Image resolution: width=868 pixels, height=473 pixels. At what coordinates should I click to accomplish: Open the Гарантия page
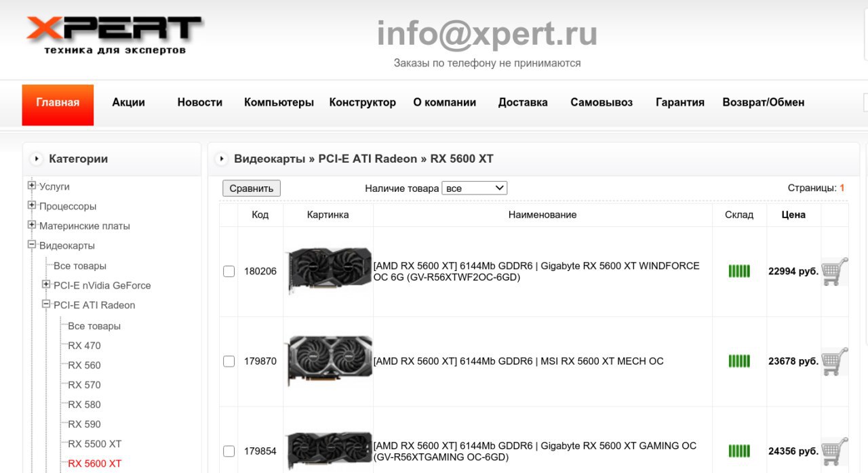click(x=680, y=102)
